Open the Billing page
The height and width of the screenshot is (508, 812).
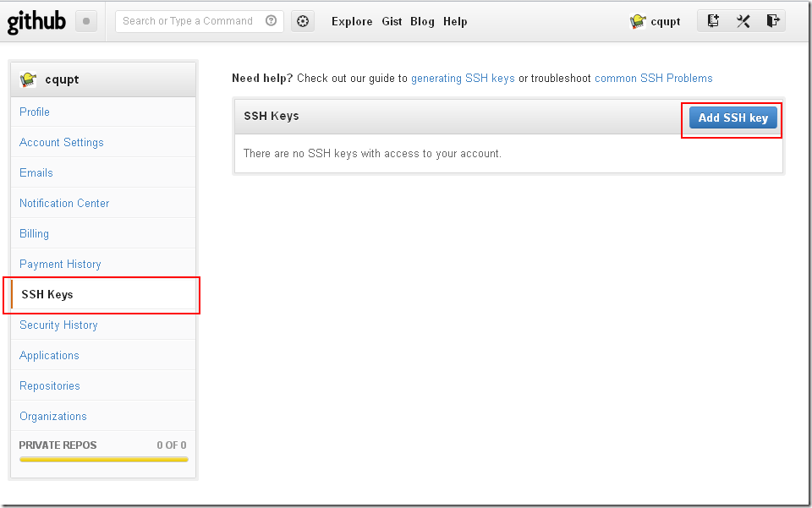pyautogui.click(x=34, y=234)
